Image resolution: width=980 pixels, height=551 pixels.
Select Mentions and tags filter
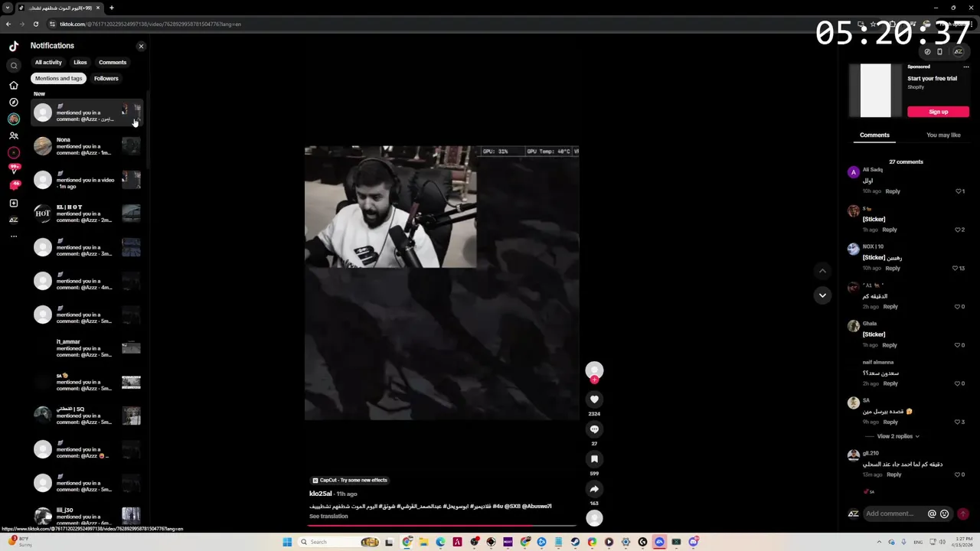pos(58,78)
